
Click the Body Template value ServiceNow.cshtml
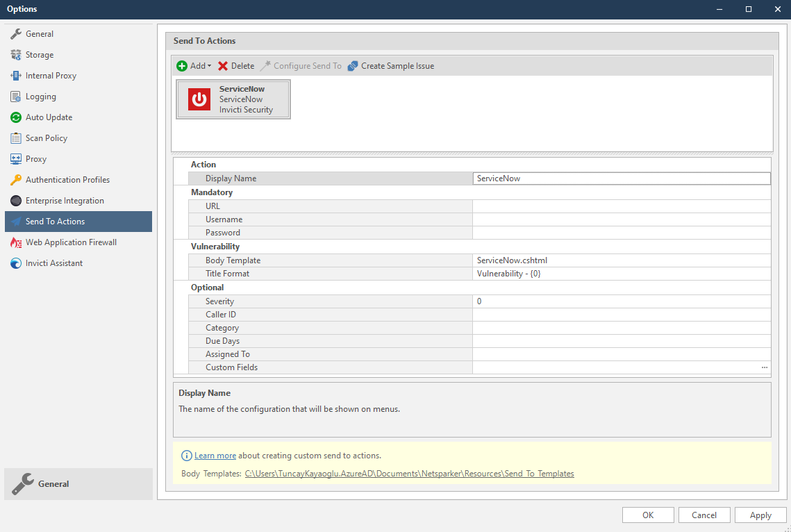click(x=512, y=260)
